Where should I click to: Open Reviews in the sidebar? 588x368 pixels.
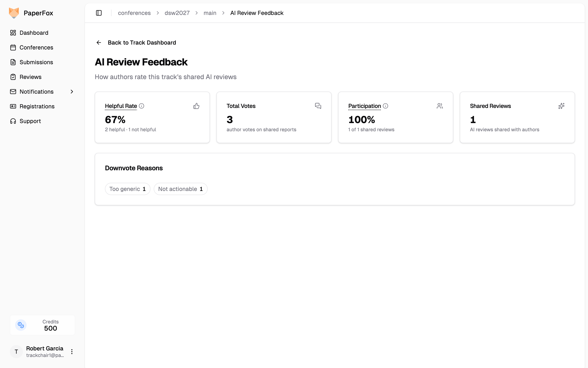tap(42, 77)
